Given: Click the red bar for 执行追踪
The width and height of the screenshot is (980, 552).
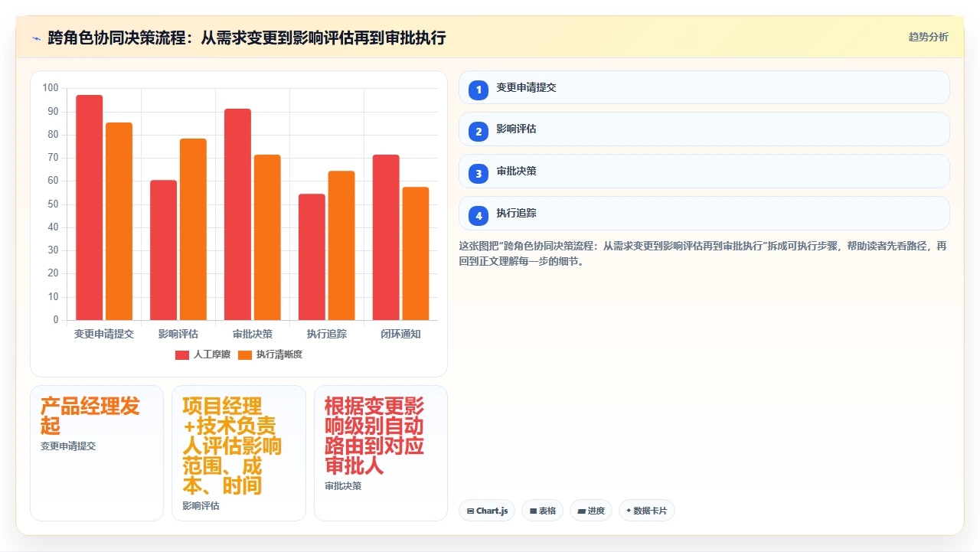Looking at the screenshot, I should coord(312,257).
